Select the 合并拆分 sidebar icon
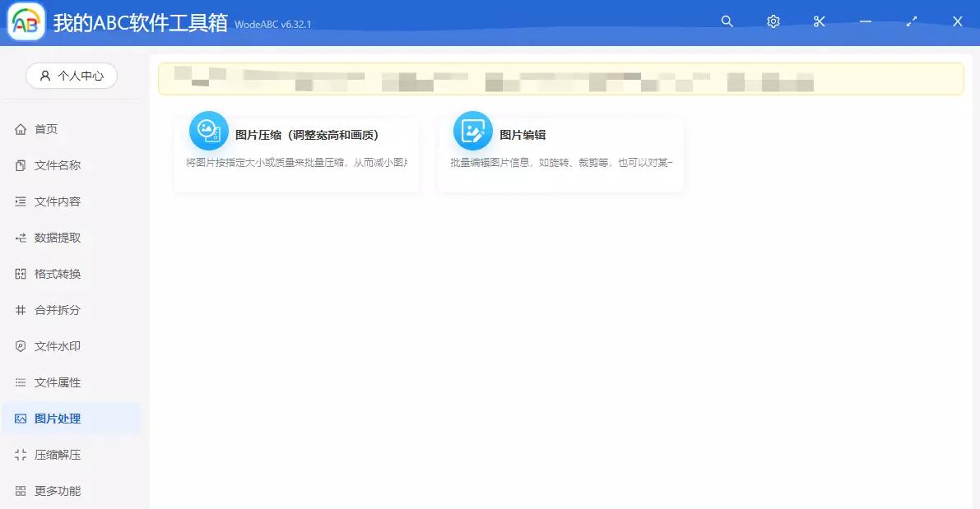The width and height of the screenshot is (980, 509). (20, 310)
